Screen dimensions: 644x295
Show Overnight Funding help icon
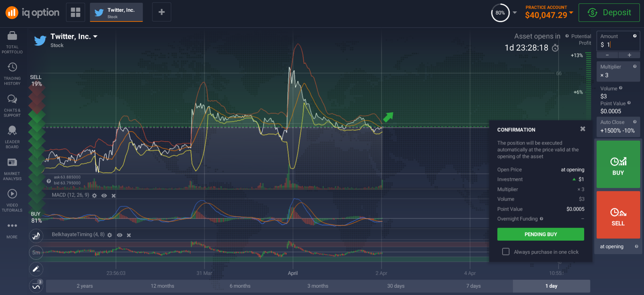(541, 219)
